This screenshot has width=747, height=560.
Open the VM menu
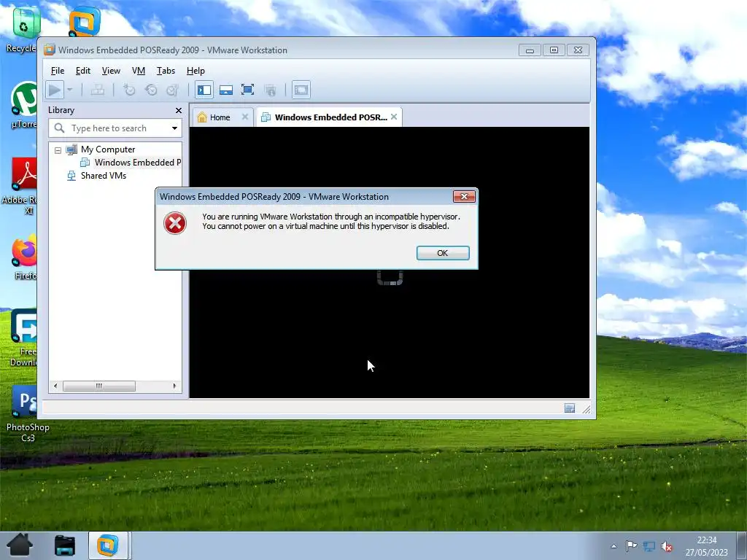pos(139,71)
